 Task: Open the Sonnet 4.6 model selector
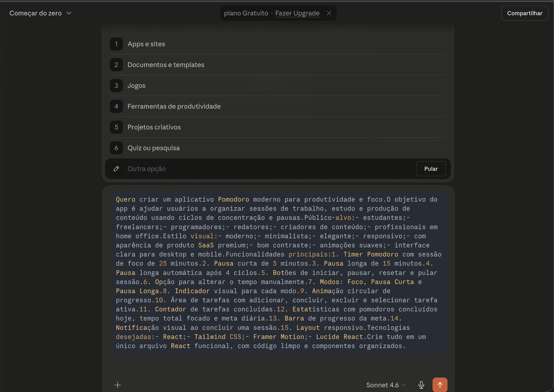pyautogui.click(x=386, y=385)
